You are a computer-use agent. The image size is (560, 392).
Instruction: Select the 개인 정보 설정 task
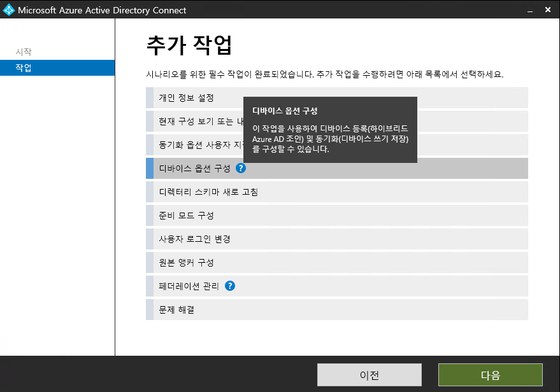coord(337,98)
